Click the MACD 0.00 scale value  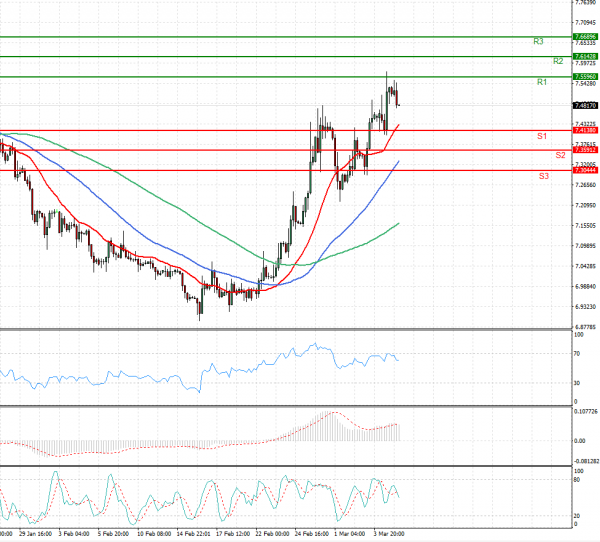[x=580, y=441]
